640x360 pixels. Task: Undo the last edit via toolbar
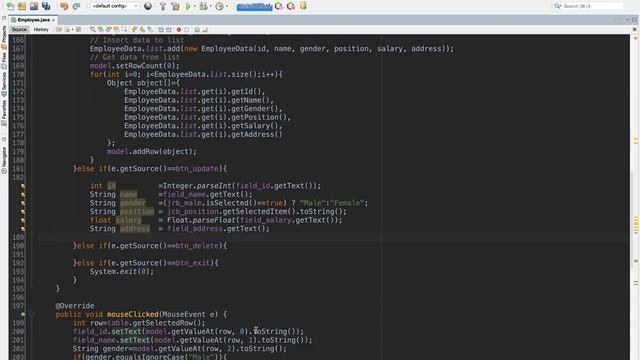(x=64, y=6)
